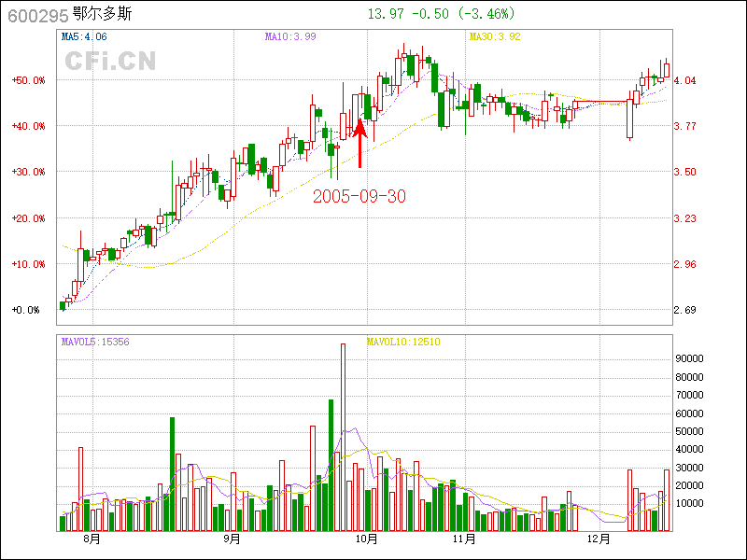The width and height of the screenshot is (747, 560).
Task: Select the MA10:3.99 indicator label
Action: [x=290, y=37]
